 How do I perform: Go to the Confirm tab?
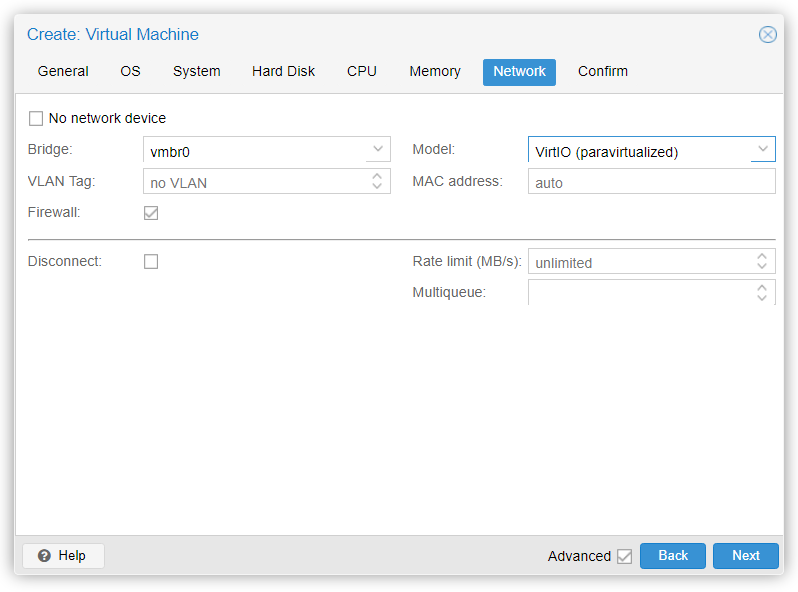point(602,72)
